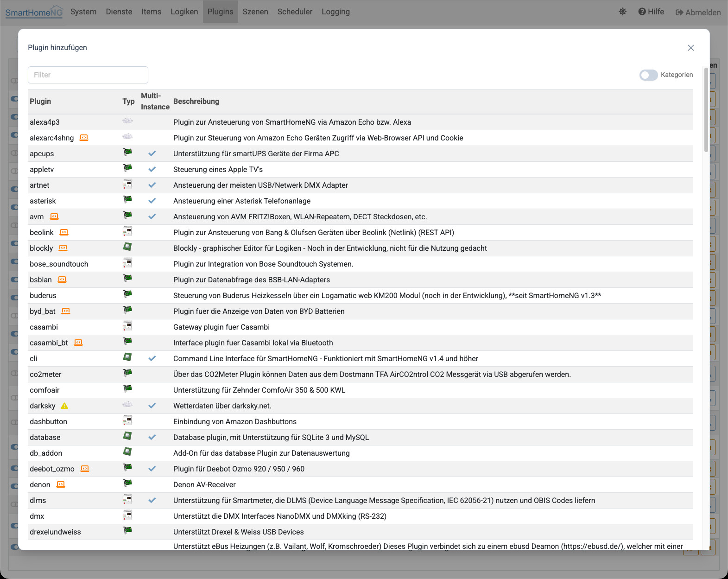The image size is (728, 579).
Task: Click the dlms gateway type icon
Action: 127,499
